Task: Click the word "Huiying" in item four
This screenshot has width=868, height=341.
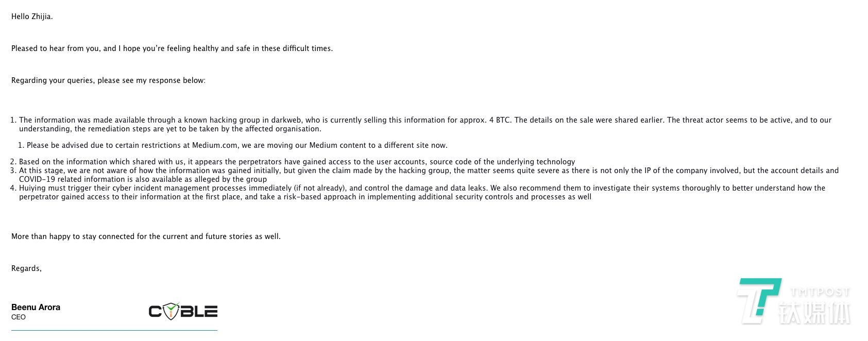Action: (x=32, y=188)
